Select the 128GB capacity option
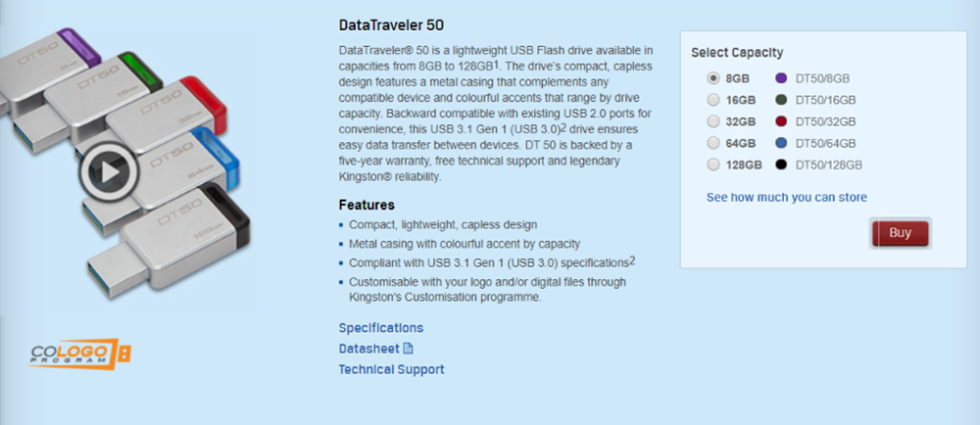The image size is (980, 425). pyautogui.click(x=712, y=165)
